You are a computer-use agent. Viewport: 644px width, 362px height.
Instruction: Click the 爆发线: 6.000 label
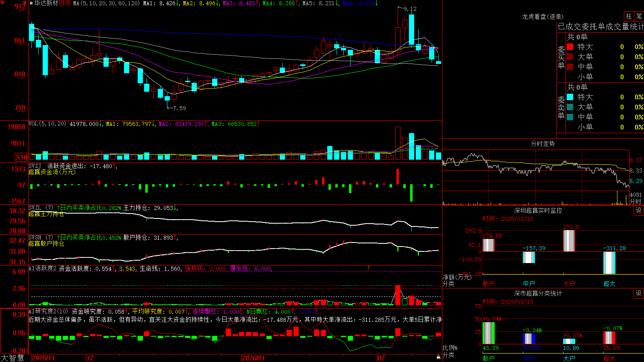click(x=251, y=268)
